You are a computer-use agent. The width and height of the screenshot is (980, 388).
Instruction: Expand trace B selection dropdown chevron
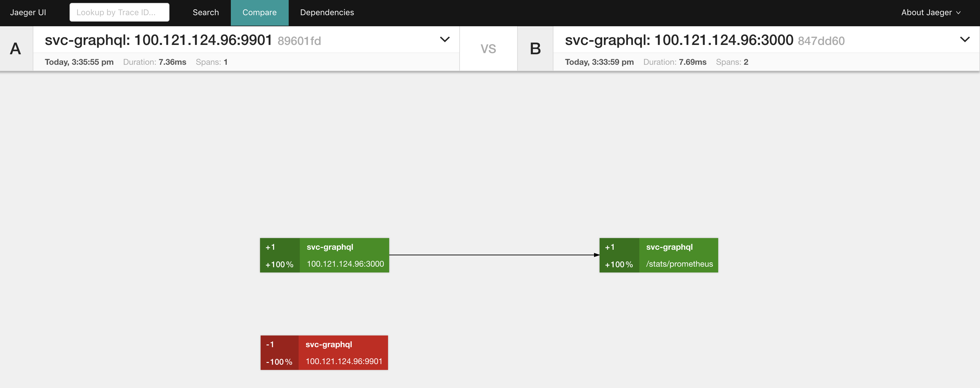click(x=965, y=39)
